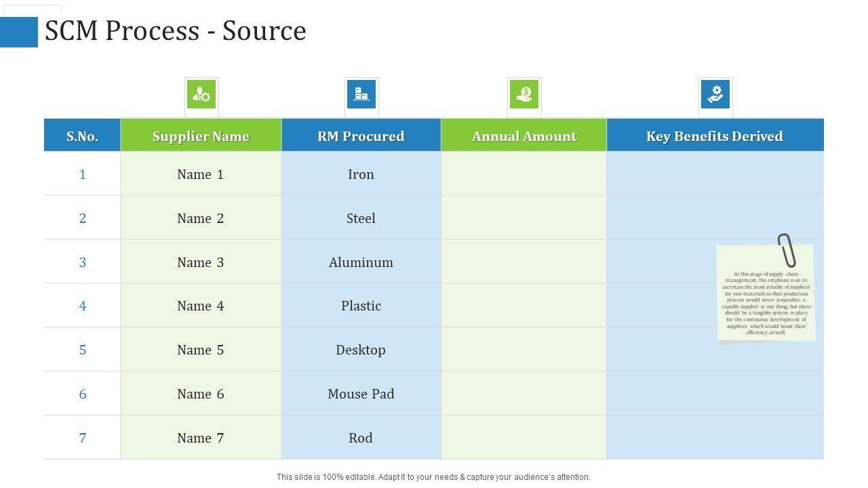Select the Supplier Name column header
Viewport: 868px width, 488px height.
click(201, 136)
